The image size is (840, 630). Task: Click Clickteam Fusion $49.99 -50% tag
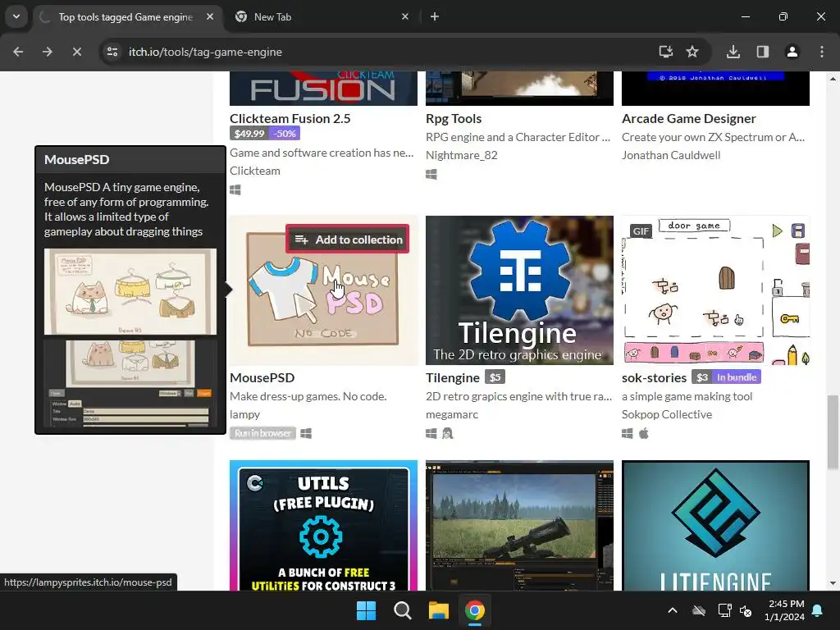coord(265,134)
